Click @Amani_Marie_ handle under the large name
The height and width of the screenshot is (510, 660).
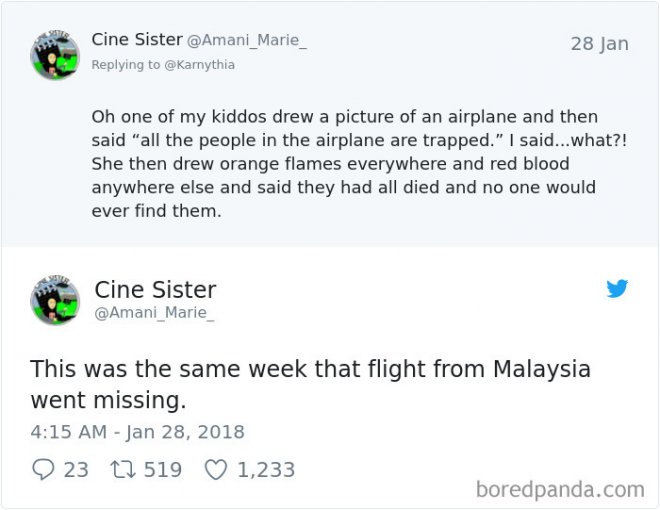pyautogui.click(x=154, y=314)
